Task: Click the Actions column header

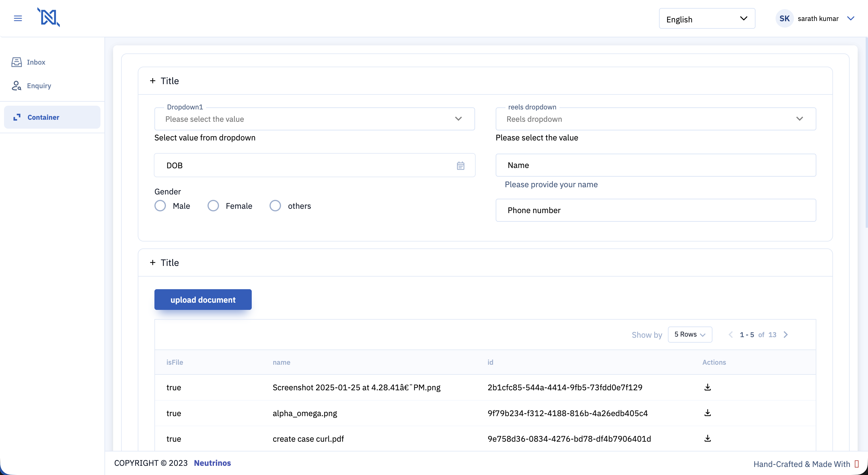Action: tap(714, 362)
